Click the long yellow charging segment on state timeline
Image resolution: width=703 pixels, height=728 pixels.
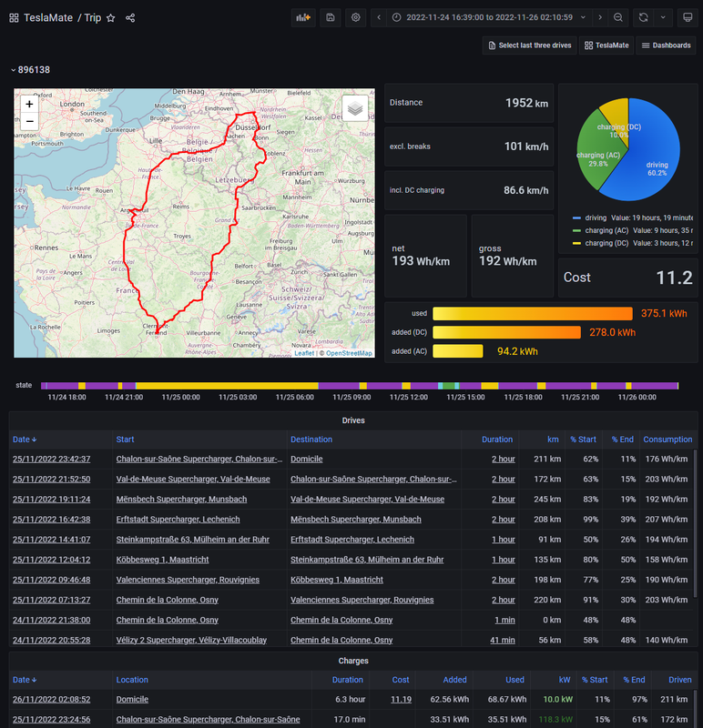(x=227, y=386)
